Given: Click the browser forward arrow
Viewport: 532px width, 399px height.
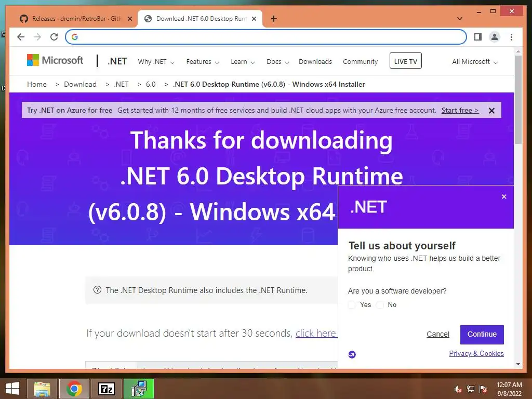Looking at the screenshot, I should [37, 37].
